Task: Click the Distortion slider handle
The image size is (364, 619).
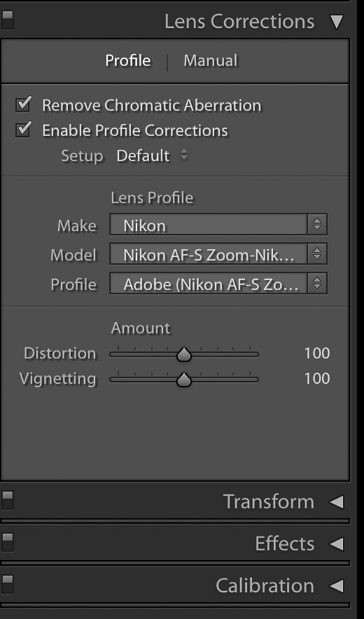Action: tap(184, 355)
